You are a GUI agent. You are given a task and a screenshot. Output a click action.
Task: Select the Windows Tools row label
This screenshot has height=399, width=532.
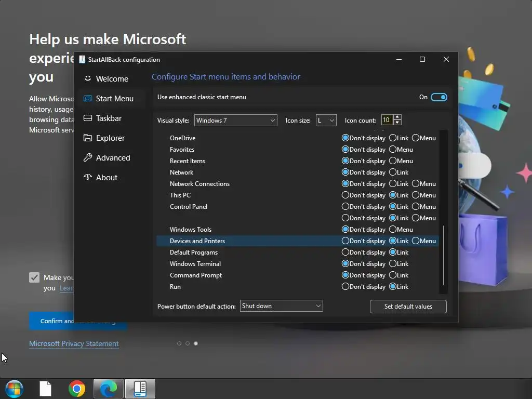tap(190, 229)
